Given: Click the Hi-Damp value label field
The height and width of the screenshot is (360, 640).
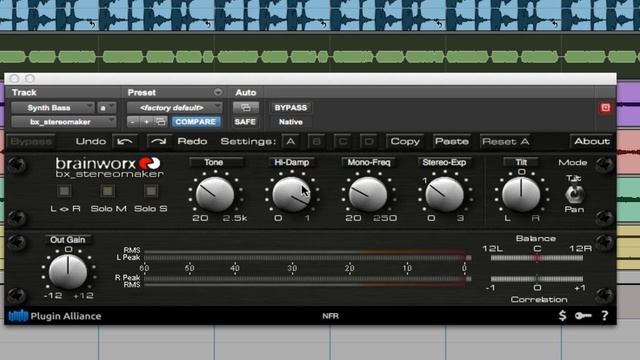Looking at the screenshot, I should tap(291, 162).
